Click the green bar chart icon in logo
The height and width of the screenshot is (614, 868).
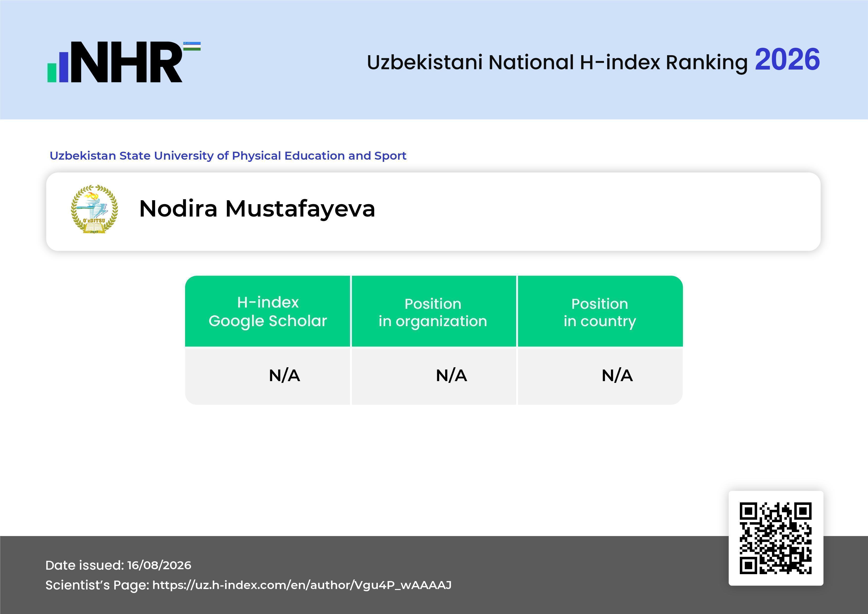tap(52, 72)
